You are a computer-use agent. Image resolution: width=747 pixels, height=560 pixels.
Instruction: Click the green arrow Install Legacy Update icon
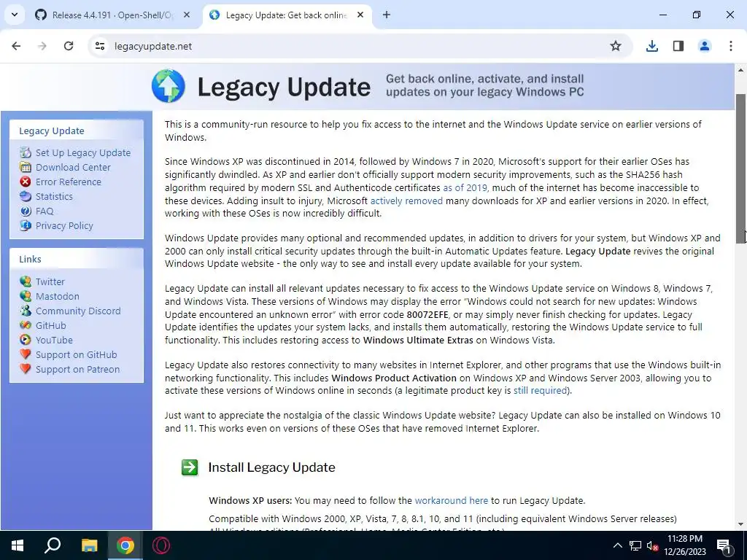[190, 467]
